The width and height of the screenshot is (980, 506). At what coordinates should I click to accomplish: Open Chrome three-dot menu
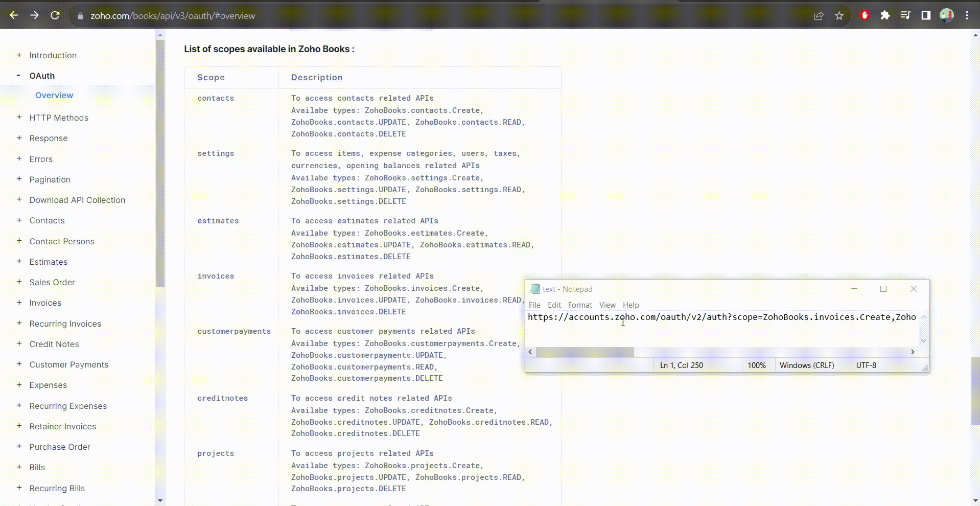click(967, 15)
